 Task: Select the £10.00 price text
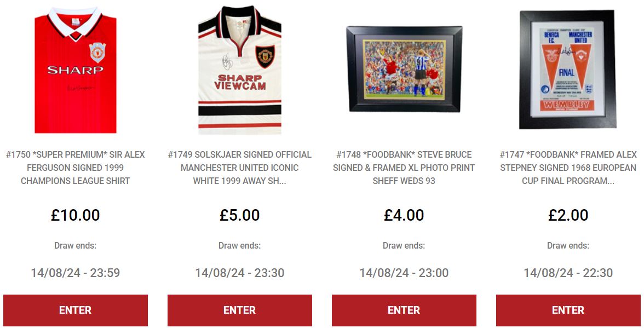[76, 215]
